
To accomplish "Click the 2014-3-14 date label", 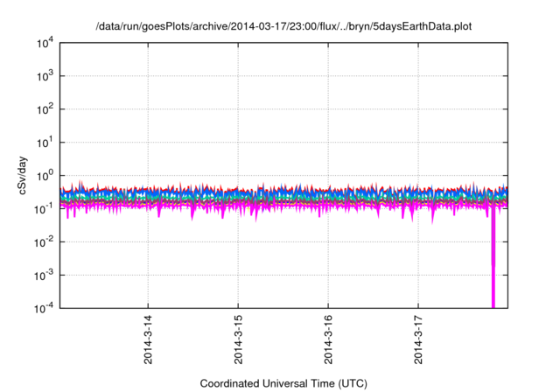I will coord(148,339).
